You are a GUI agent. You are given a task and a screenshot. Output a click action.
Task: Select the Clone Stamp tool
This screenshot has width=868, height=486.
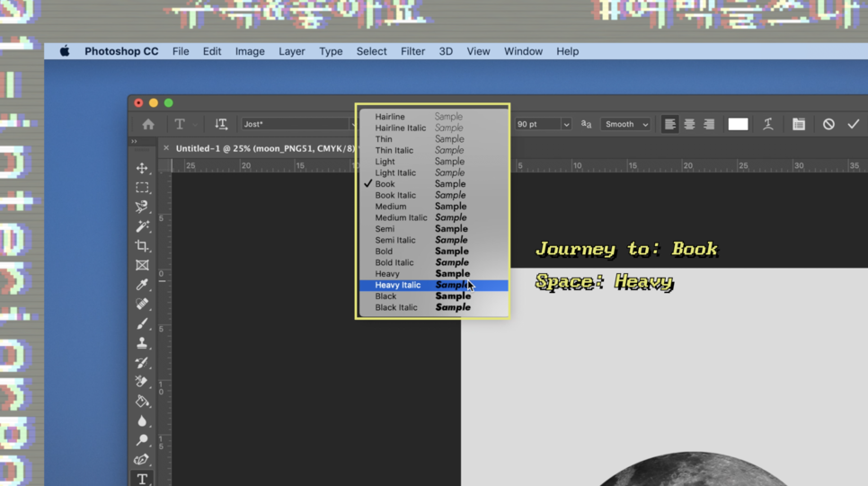[142, 342]
